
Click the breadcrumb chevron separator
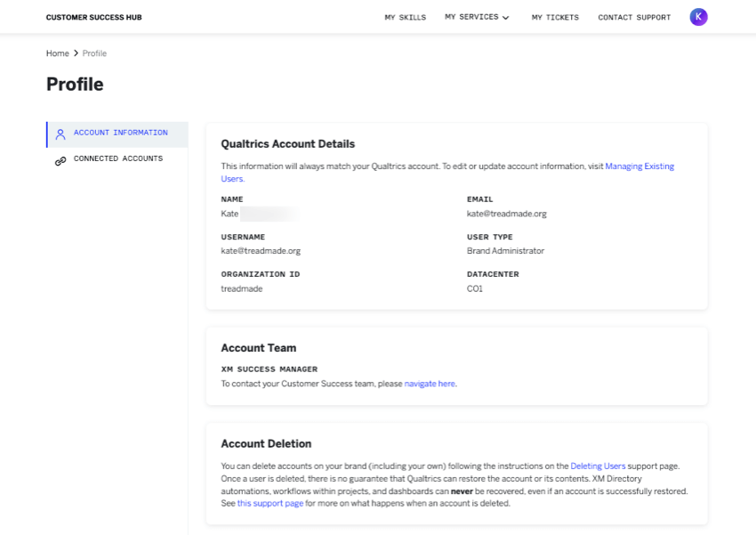point(76,53)
